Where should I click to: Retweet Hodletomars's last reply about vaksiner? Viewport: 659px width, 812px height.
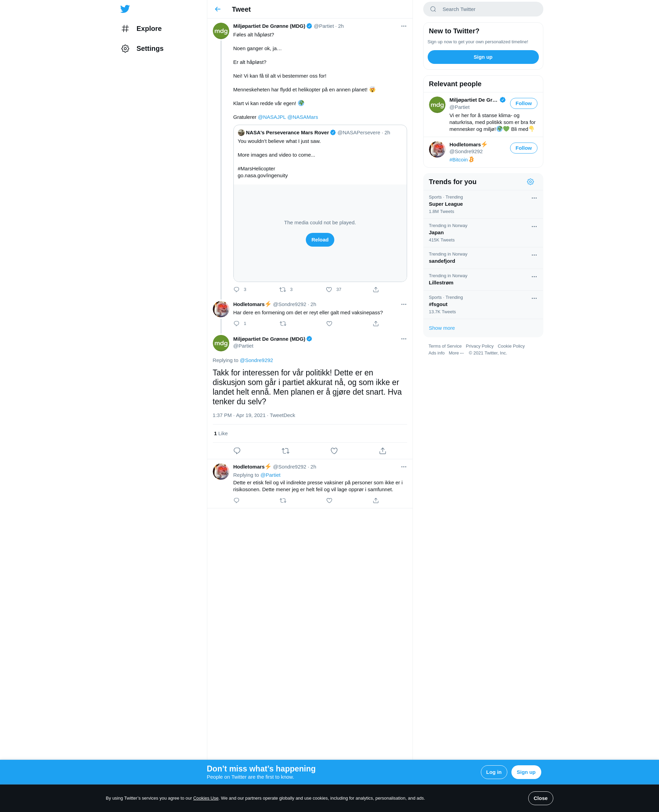click(283, 500)
